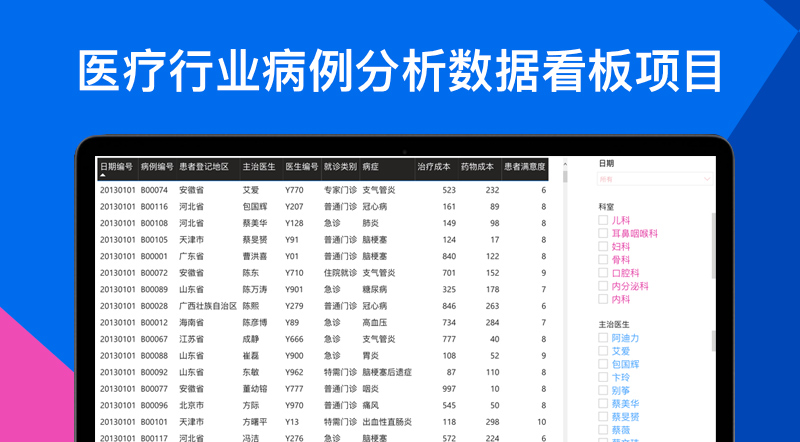800x442 pixels.
Task: Check the 内分泌科 checkbox
Action: coord(603,285)
